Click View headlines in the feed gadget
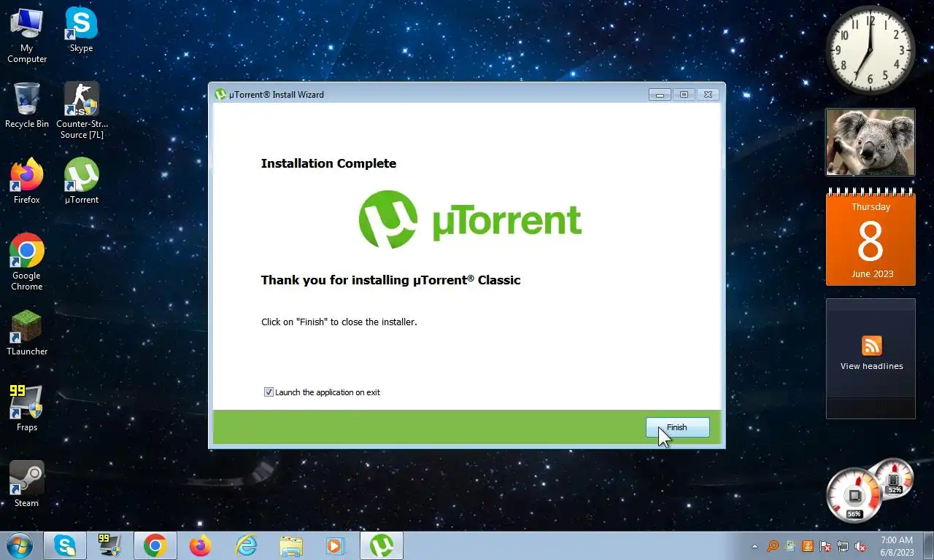 871,366
